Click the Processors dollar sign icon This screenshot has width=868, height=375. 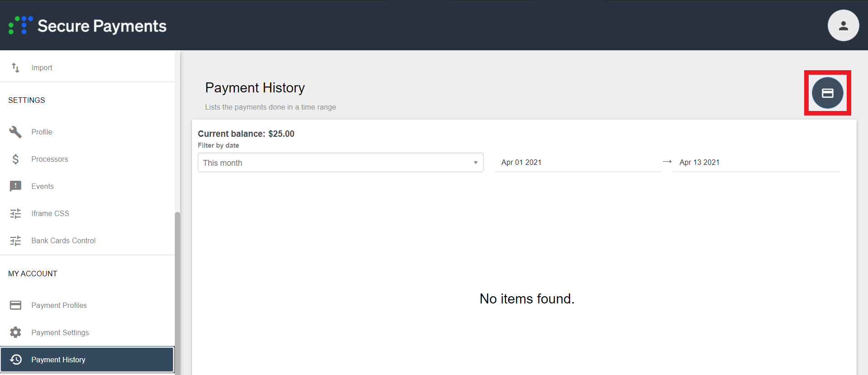[x=15, y=159]
